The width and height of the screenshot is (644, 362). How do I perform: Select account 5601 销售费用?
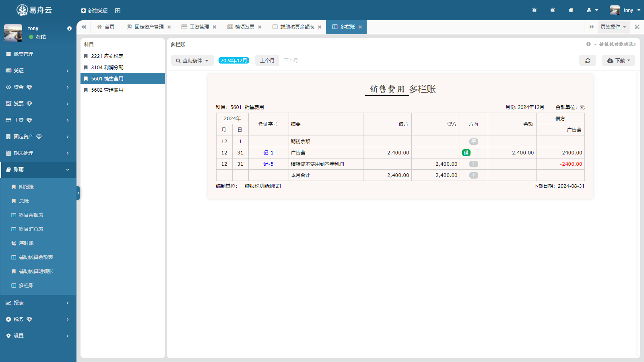pyautogui.click(x=123, y=78)
